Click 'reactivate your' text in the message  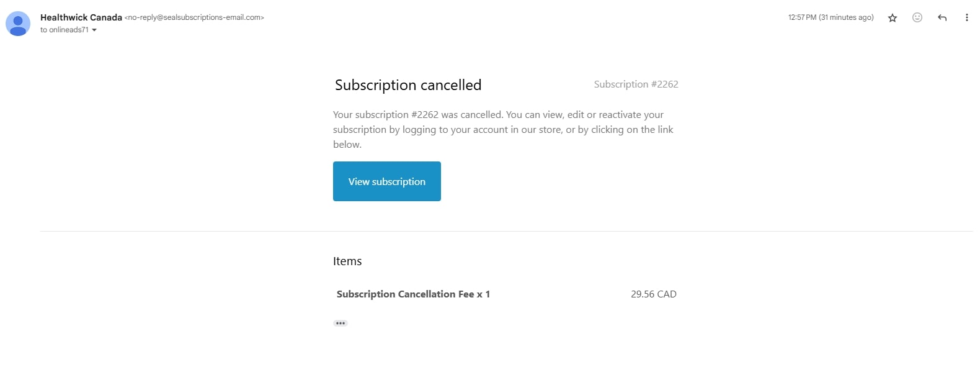[631, 115]
